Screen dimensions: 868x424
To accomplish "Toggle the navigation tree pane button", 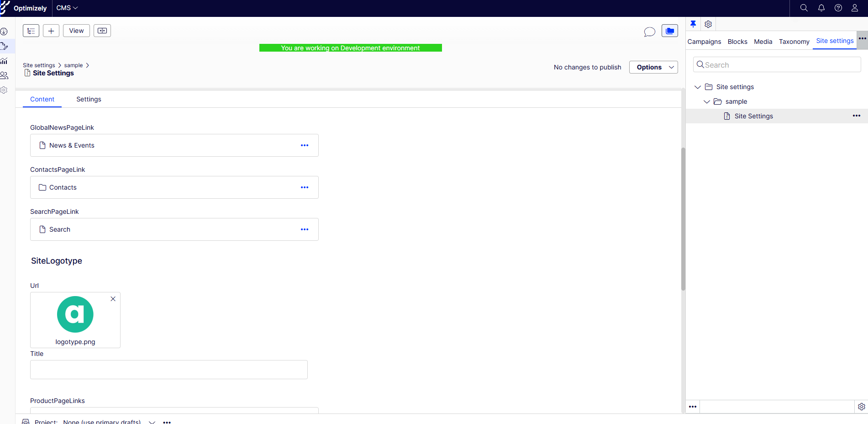I will click(31, 31).
